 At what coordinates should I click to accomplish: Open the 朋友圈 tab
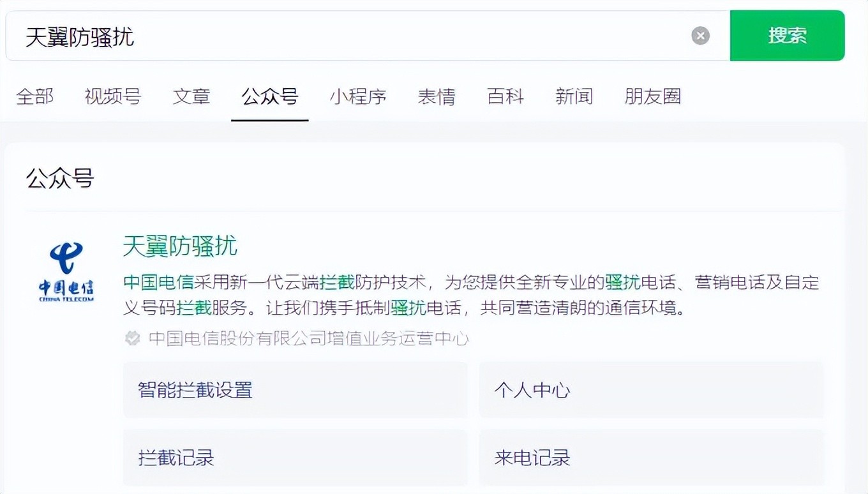coord(652,96)
